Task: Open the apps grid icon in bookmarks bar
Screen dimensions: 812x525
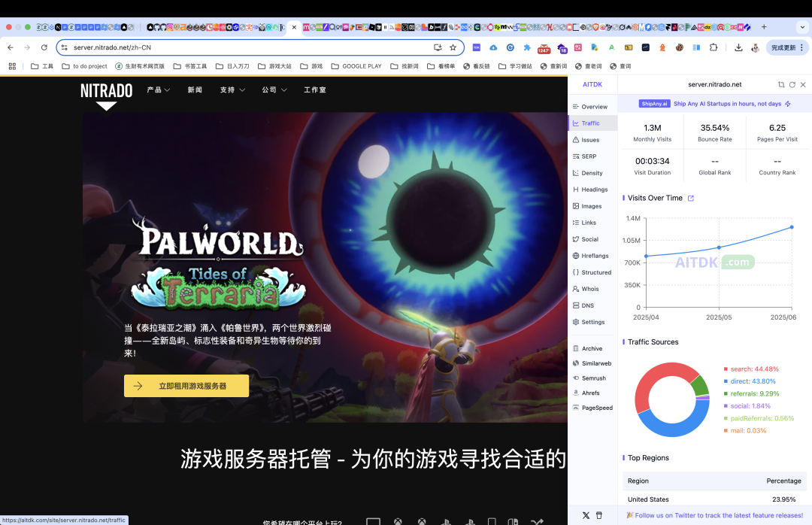Action: tap(13, 66)
